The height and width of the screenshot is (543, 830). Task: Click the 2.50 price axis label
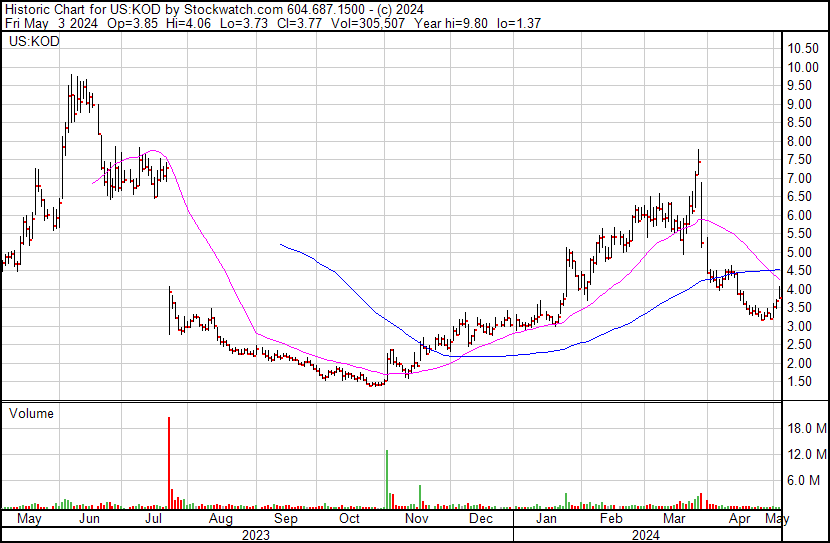click(x=799, y=345)
